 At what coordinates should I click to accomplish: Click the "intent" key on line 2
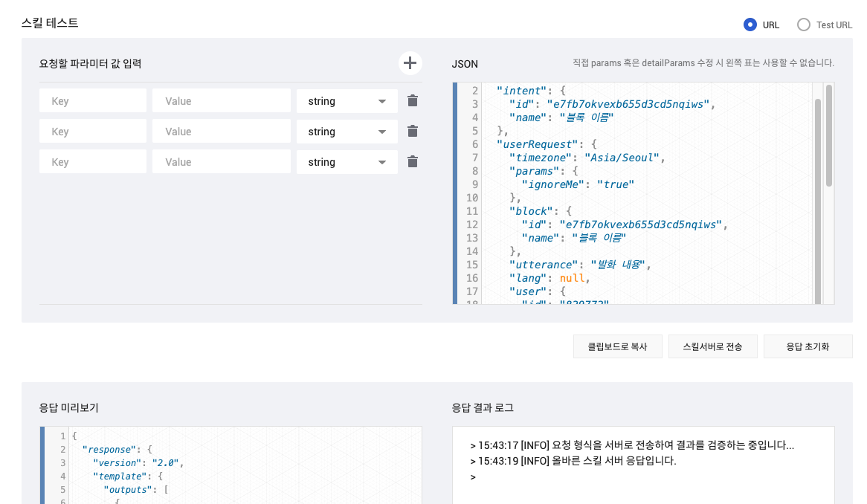click(x=521, y=91)
